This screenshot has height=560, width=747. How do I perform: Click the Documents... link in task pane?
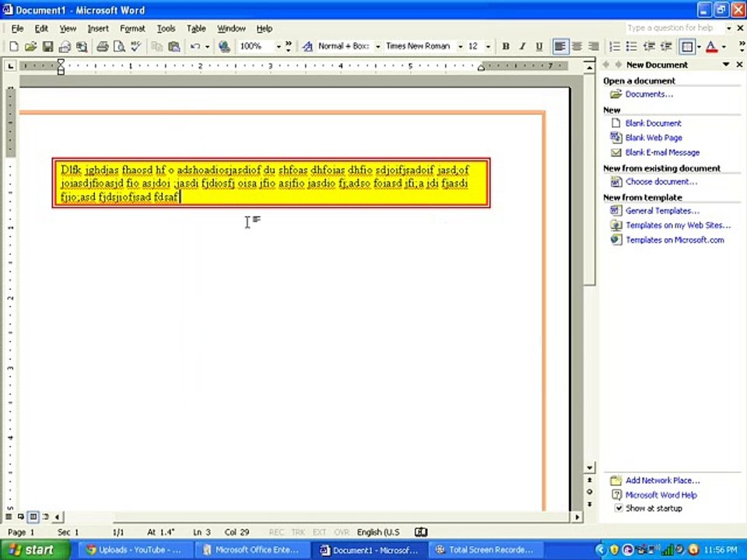(x=649, y=94)
